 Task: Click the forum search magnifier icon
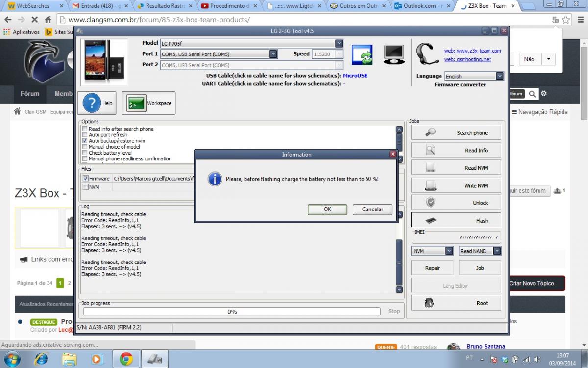coord(532,94)
